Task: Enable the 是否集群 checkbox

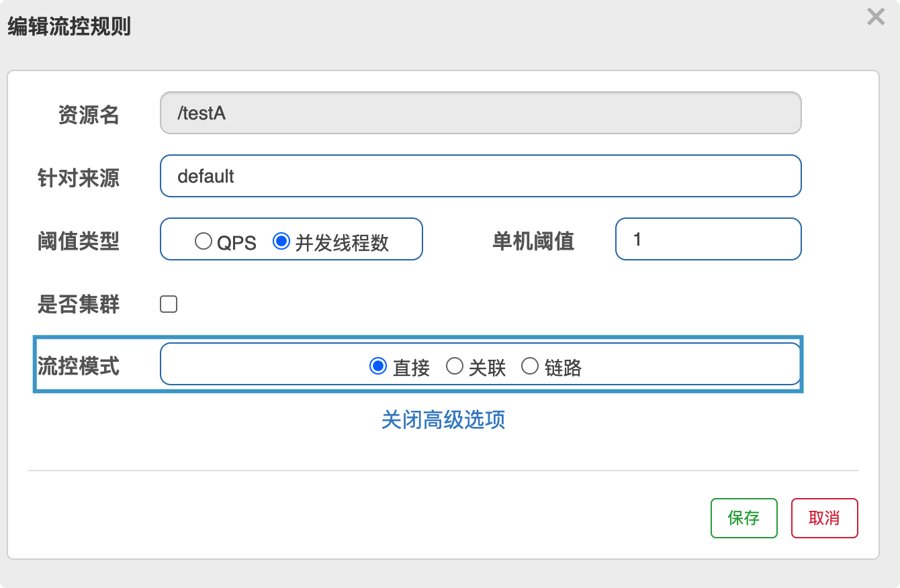Action: click(x=169, y=305)
